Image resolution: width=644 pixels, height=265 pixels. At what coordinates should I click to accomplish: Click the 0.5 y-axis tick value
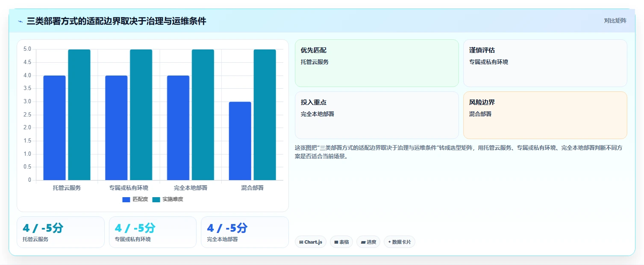27,167
